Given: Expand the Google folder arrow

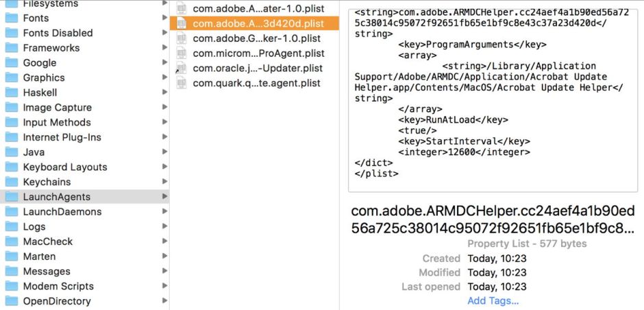Looking at the screenshot, I should tap(164, 62).
